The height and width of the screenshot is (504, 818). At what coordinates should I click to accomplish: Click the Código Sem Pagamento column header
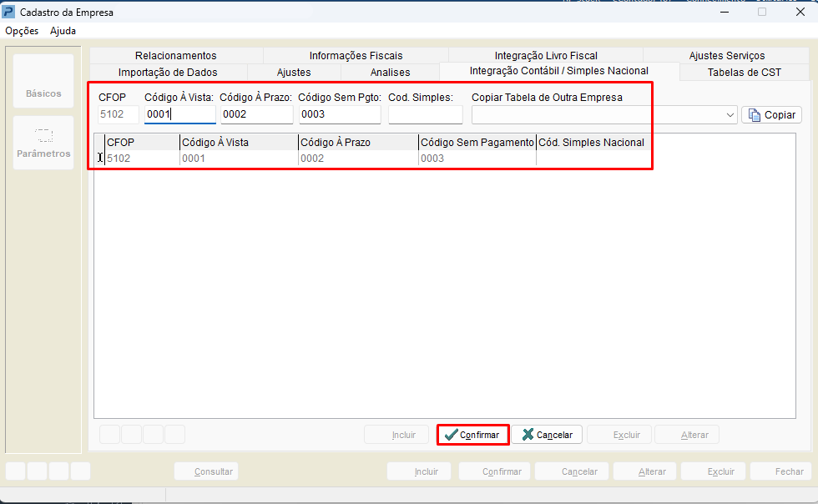point(477,143)
